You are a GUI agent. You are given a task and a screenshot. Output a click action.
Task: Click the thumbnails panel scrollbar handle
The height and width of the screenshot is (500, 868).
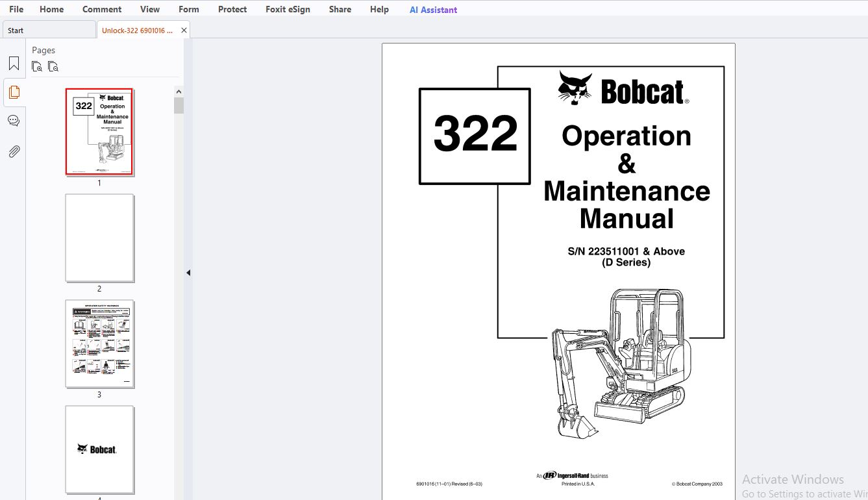(x=179, y=105)
